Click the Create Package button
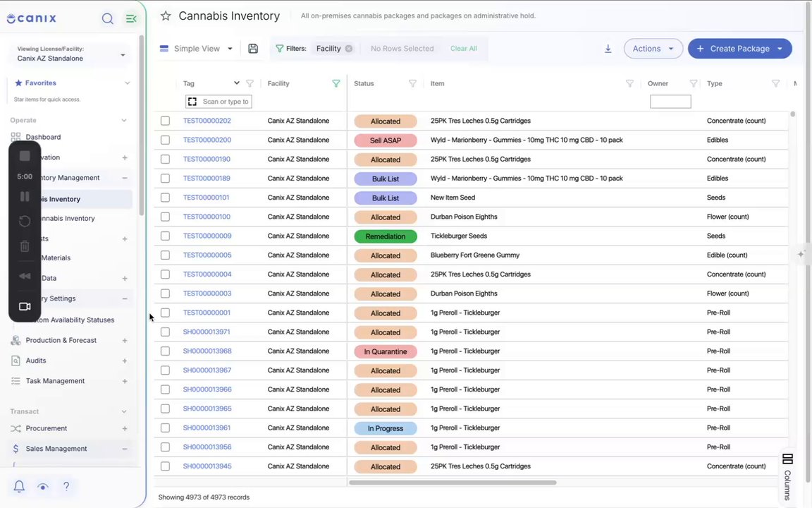 (739, 48)
